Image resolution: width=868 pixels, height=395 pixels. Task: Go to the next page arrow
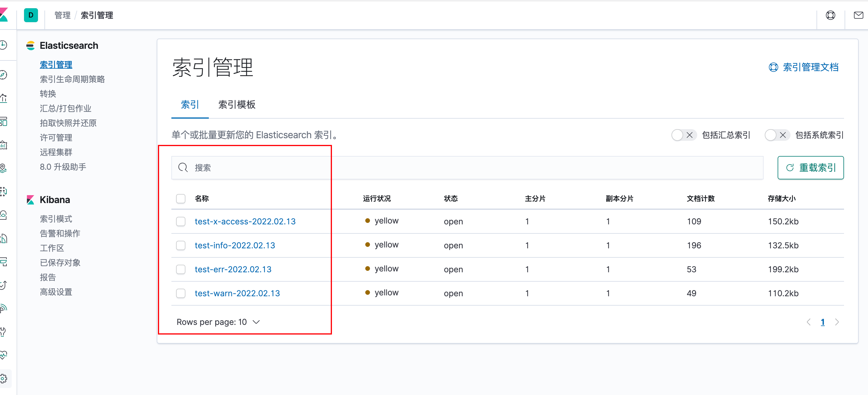click(x=837, y=322)
